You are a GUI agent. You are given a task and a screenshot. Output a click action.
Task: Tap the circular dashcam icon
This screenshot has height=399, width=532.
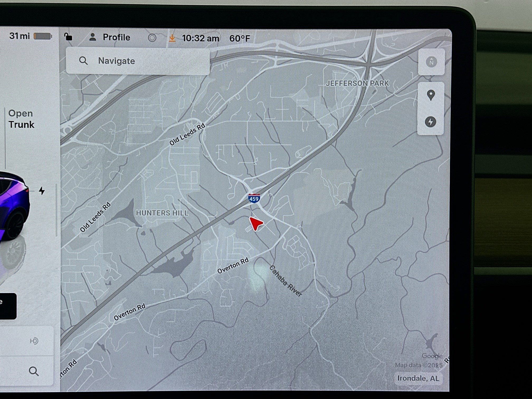click(152, 38)
